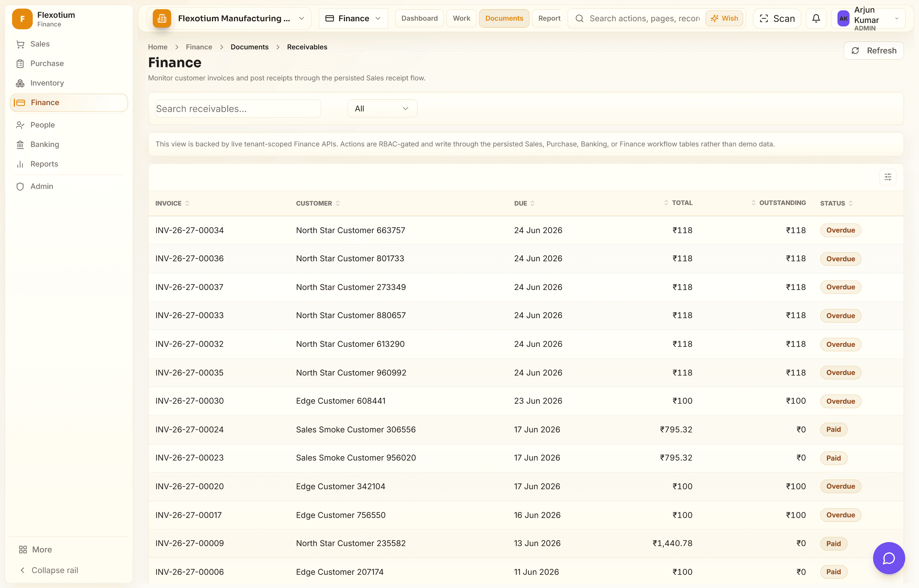Click the 13 Jun 2026 due date
The height and width of the screenshot is (588, 919).
coord(537,543)
